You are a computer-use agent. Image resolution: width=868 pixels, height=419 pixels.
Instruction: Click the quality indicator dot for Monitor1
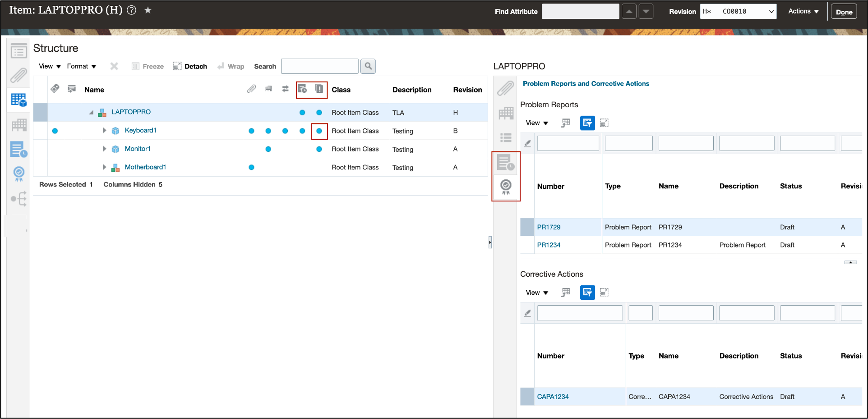319,149
